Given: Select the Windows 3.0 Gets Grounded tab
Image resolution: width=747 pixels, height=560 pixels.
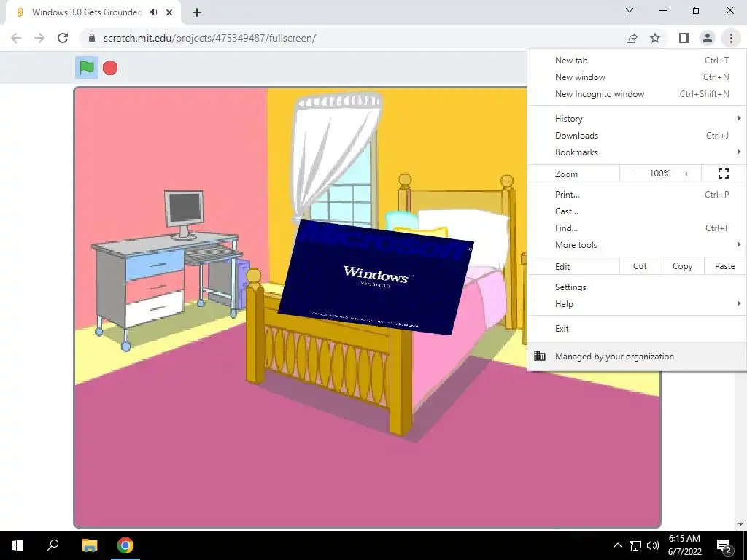Looking at the screenshot, I should 93,12.
